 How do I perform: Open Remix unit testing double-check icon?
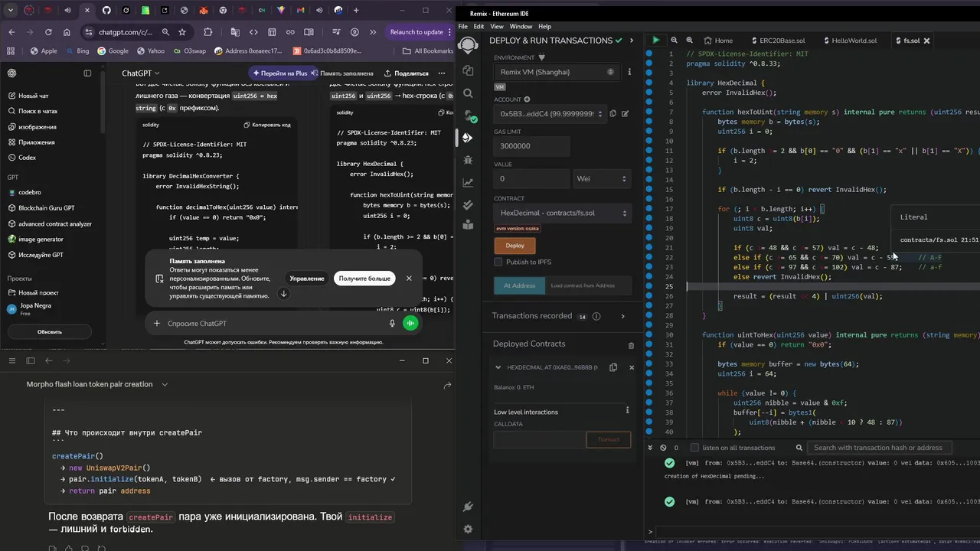[x=468, y=204]
